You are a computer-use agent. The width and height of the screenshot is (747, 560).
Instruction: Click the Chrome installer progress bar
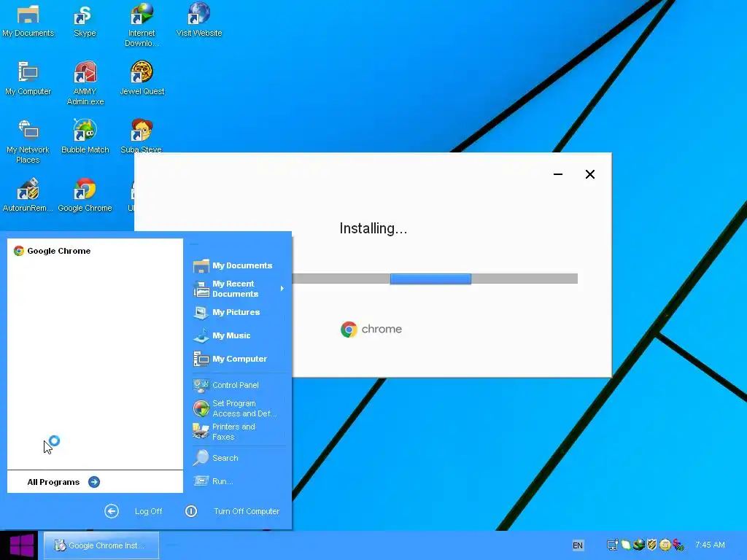pyautogui.click(x=435, y=279)
